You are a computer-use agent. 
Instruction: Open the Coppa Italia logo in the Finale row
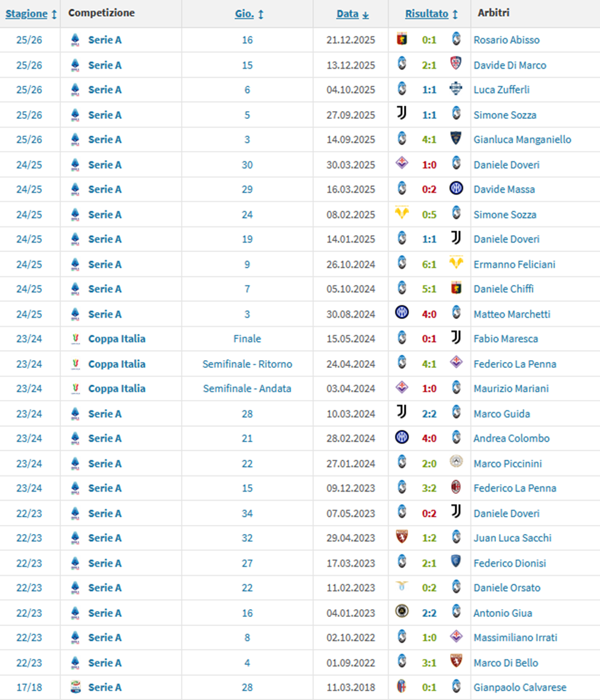point(75,339)
